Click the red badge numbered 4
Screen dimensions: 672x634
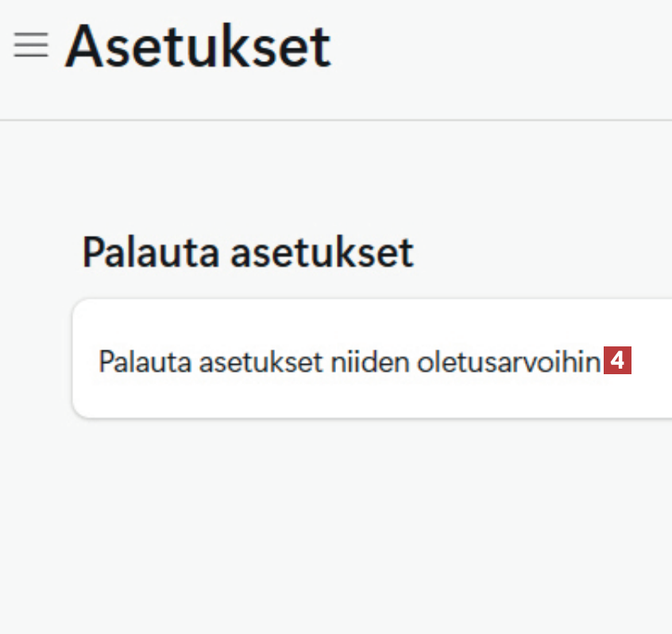(617, 361)
